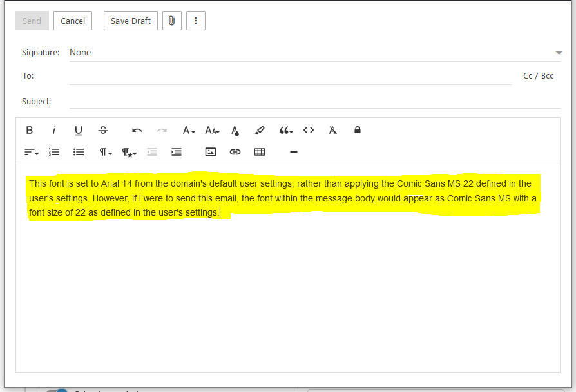The width and height of the screenshot is (576, 392).
Task: Insert a table into the email
Action: point(260,152)
